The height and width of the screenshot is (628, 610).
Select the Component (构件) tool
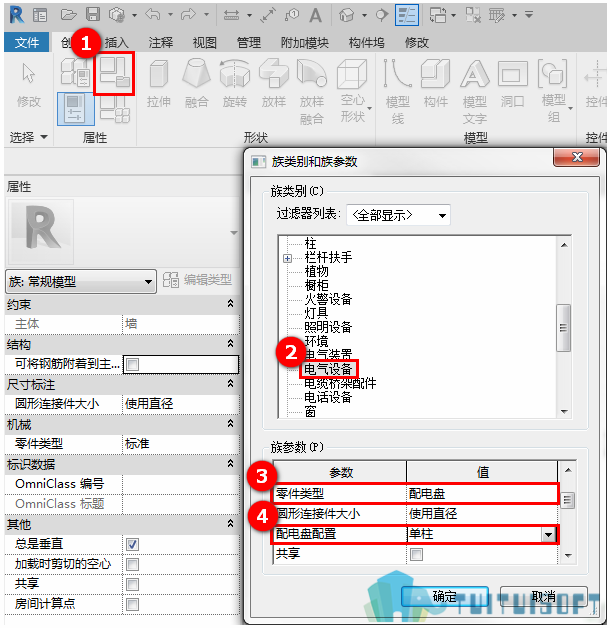[435, 85]
